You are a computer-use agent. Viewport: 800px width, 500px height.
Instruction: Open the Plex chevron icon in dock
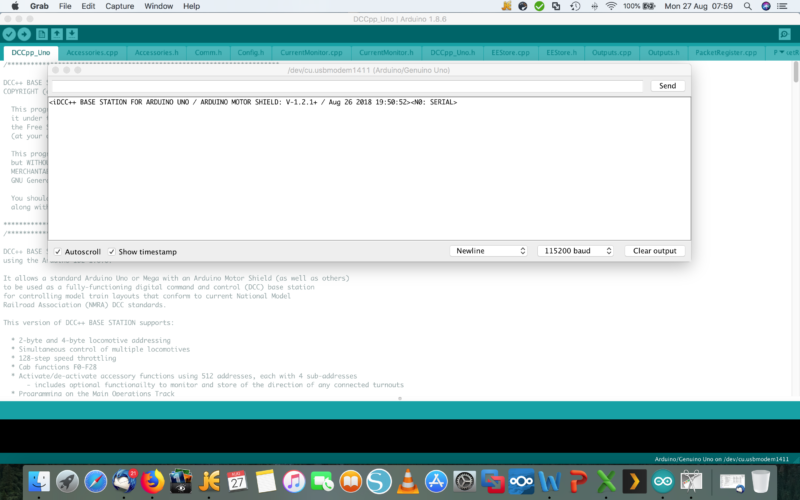click(x=634, y=481)
